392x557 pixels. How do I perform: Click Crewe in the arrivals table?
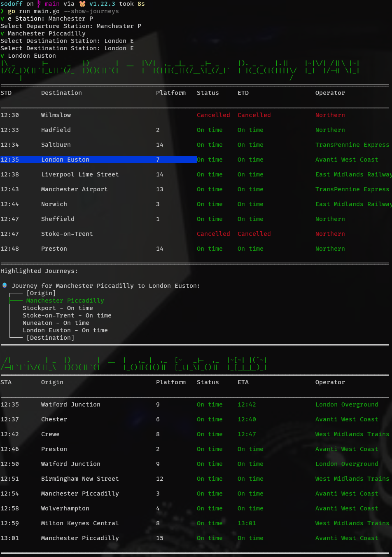click(x=50, y=434)
